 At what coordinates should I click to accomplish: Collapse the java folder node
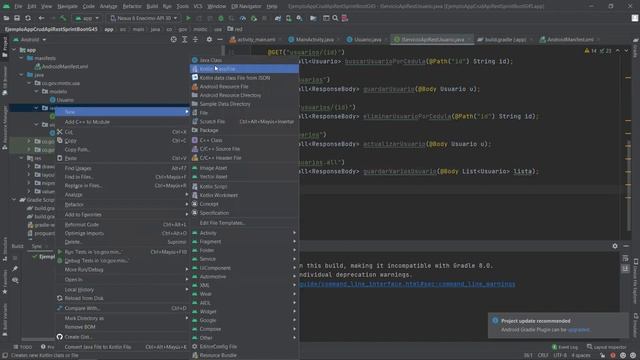[22, 75]
